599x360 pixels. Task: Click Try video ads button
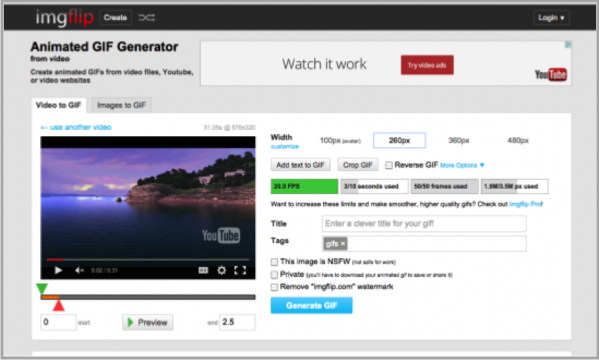point(427,65)
